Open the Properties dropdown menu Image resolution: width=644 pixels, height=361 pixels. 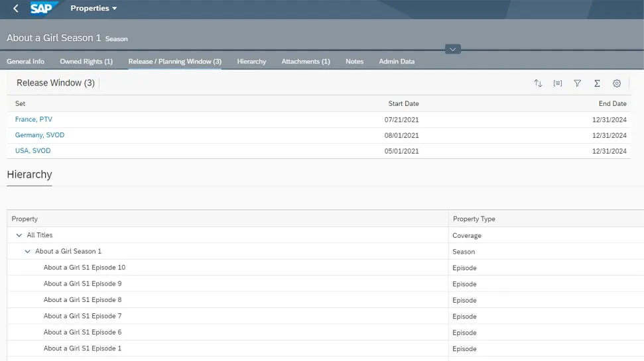(x=94, y=9)
